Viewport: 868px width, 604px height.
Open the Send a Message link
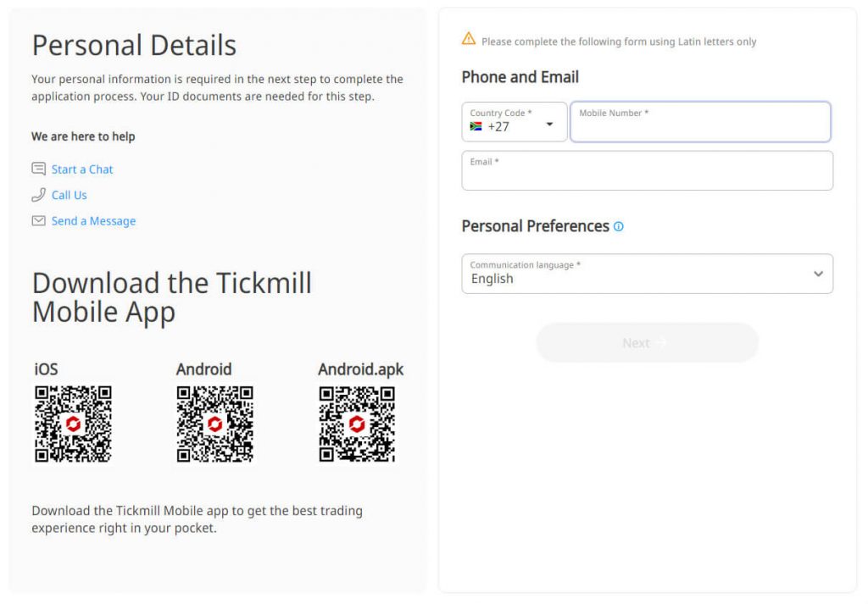pos(93,221)
